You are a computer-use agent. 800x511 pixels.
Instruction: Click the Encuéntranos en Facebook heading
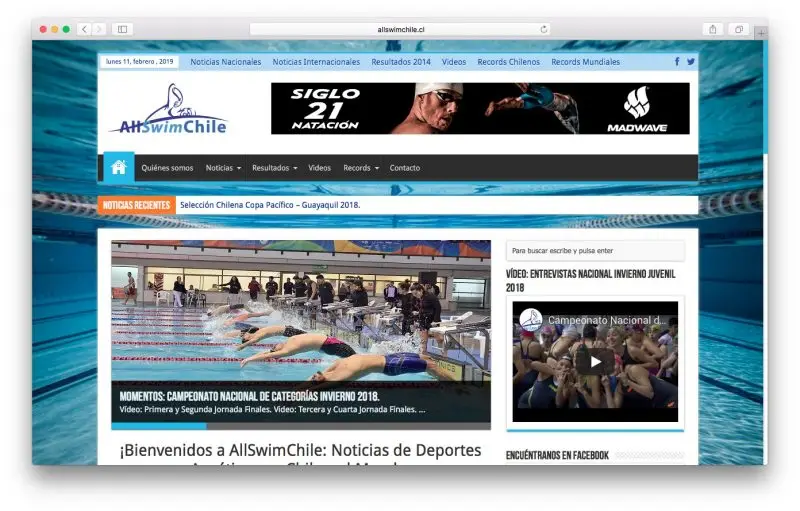pos(557,455)
